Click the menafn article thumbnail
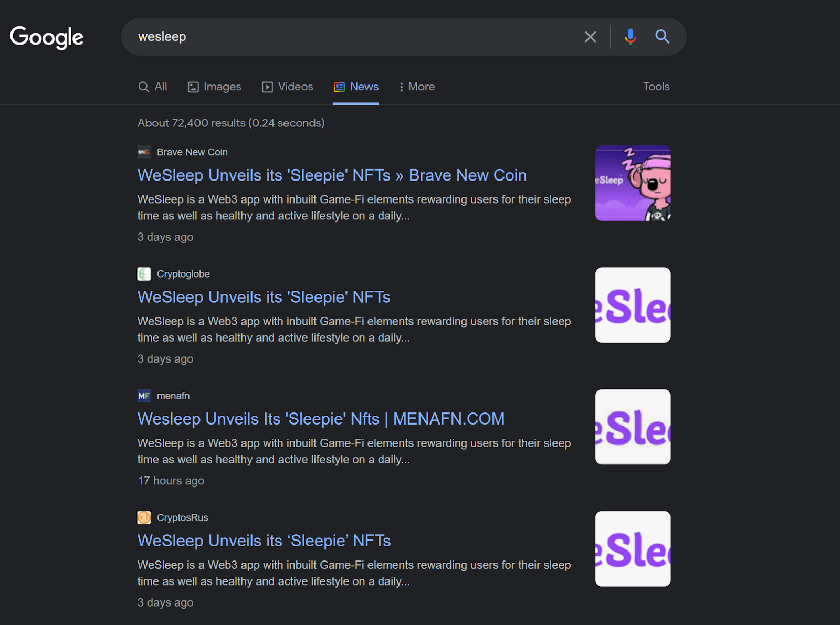This screenshot has height=625, width=840. pos(633,427)
